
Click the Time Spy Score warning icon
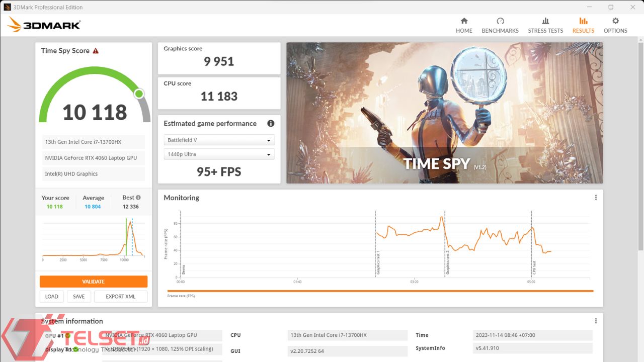96,51
